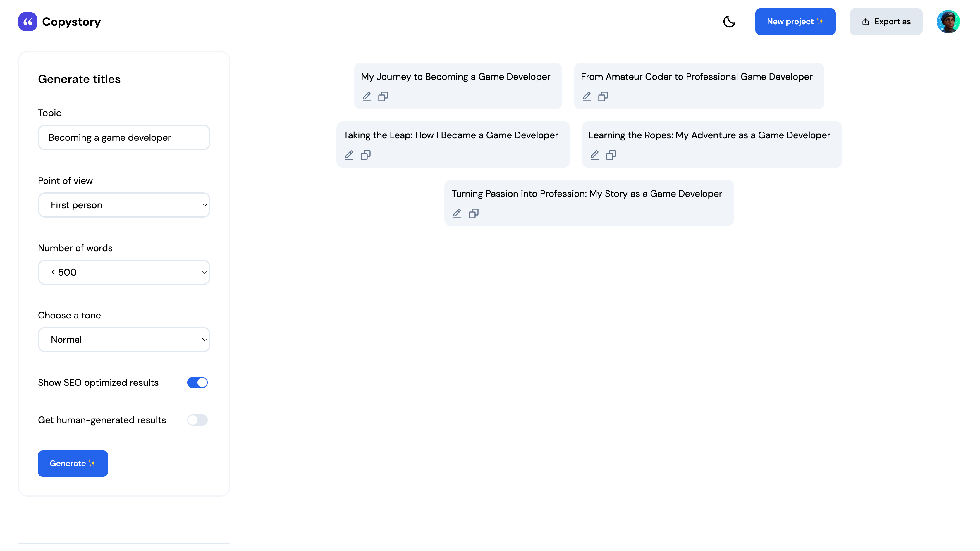This screenshot has height=551, width=980.
Task: Toggle dark mode with the moon icon
Action: coord(730,22)
